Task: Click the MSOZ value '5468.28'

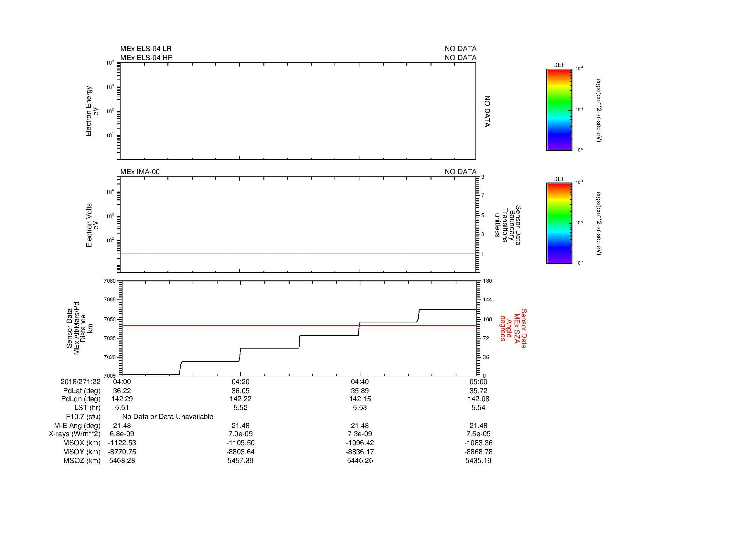Action: coord(122,460)
